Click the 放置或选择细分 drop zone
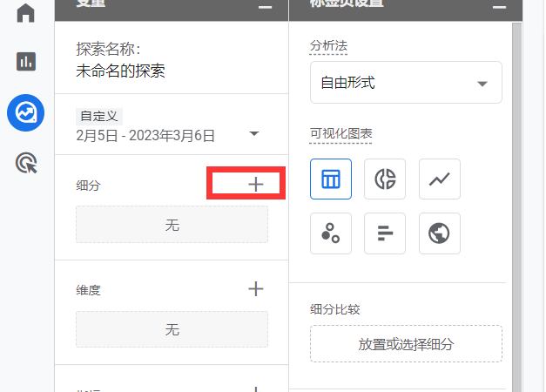Viewport: 546px width, 392px height. coord(406,344)
